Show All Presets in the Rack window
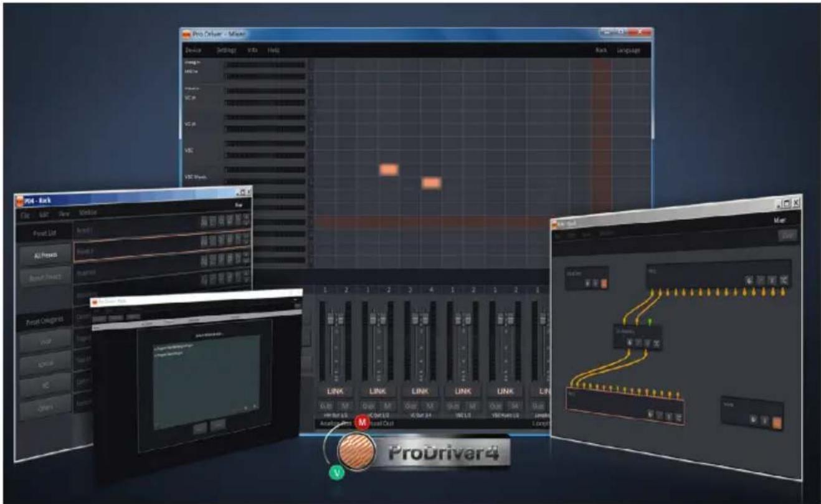Image resolution: width=821 pixels, height=504 pixels. coord(44,255)
